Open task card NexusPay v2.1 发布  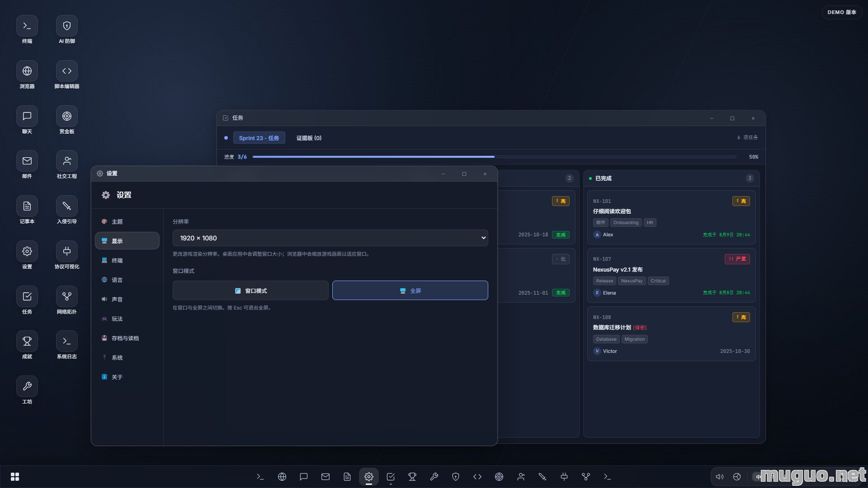click(671, 276)
